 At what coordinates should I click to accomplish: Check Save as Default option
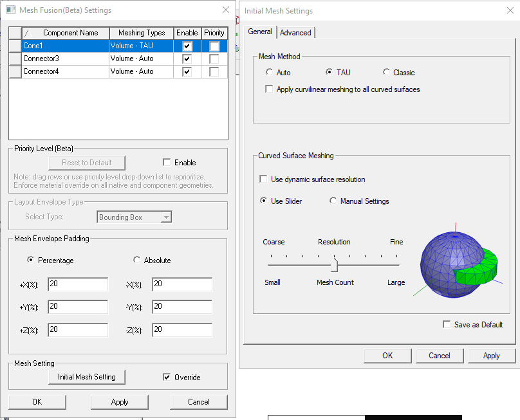pos(447,324)
